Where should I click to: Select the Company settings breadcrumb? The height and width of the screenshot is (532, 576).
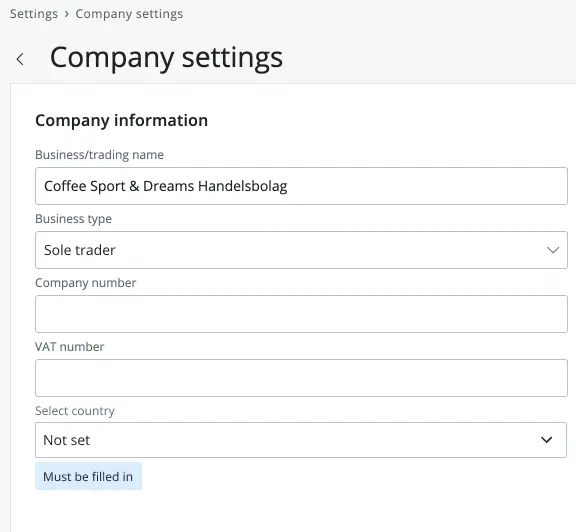pyautogui.click(x=129, y=14)
